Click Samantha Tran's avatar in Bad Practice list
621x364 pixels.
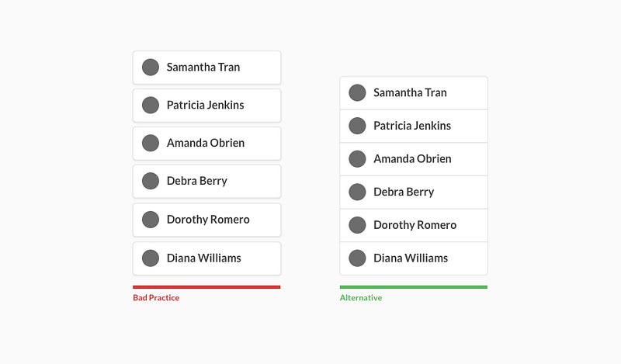point(151,68)
